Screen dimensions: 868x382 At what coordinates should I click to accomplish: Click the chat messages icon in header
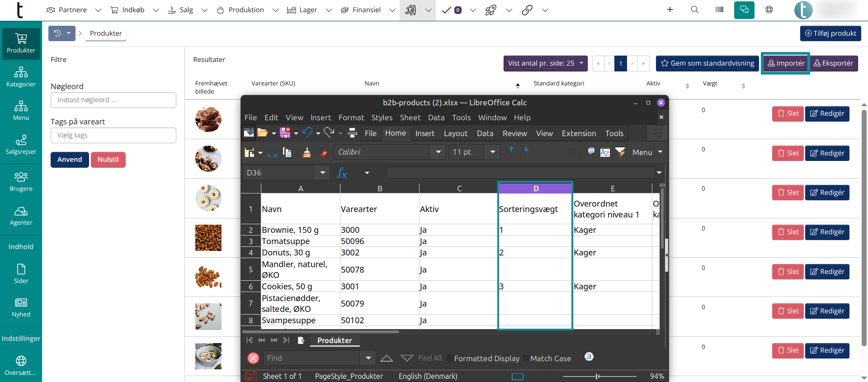click(744, 10)
